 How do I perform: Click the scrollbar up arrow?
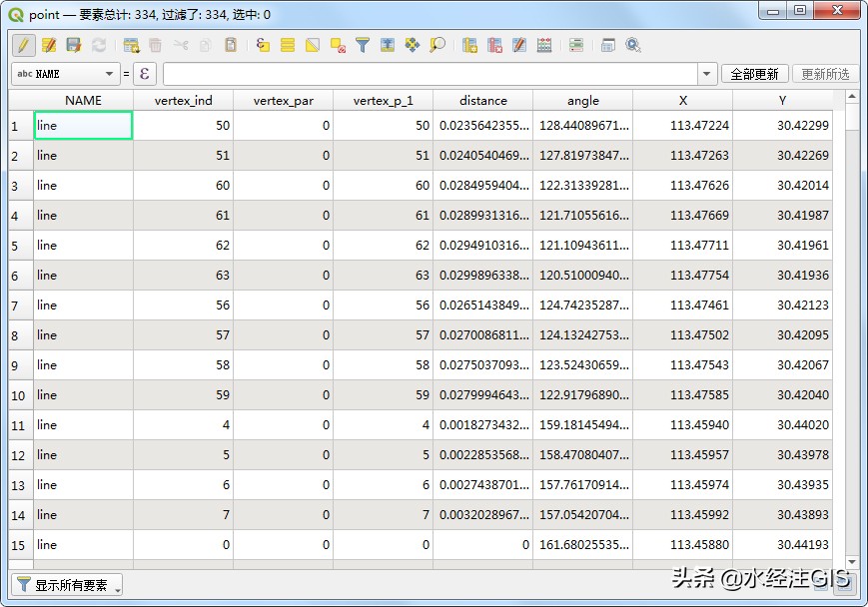pyautogui.click(x=851, y=97)
